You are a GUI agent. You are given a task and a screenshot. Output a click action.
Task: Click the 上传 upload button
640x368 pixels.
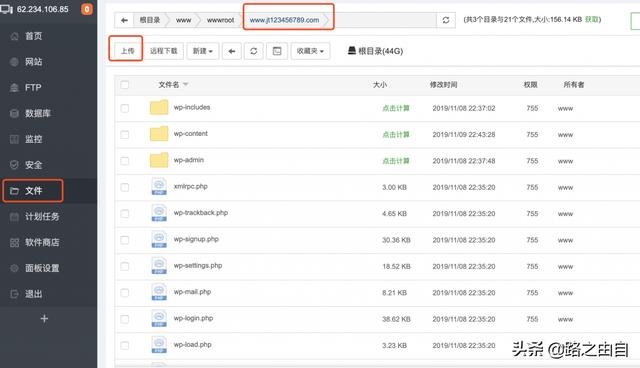tap(127, 51)
